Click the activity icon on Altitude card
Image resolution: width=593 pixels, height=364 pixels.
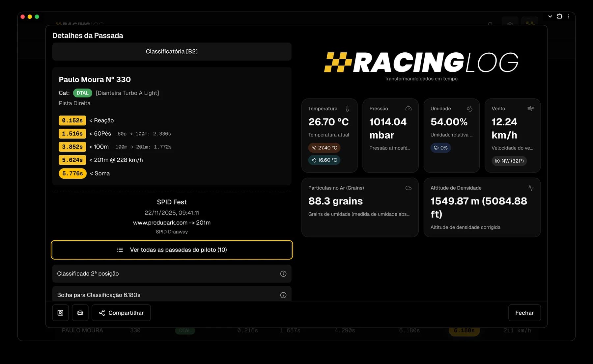pyautogui.click(x=530, y=188)
